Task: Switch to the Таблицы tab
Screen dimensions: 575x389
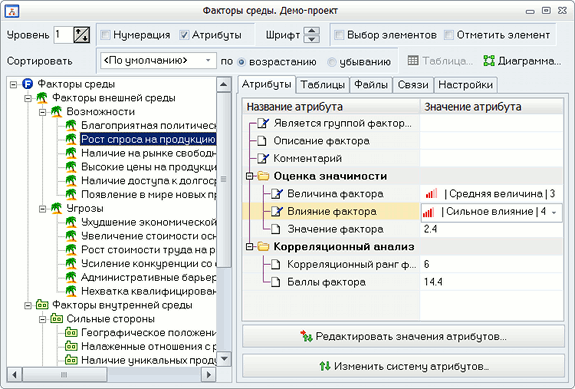Action: tap(323, 85)
